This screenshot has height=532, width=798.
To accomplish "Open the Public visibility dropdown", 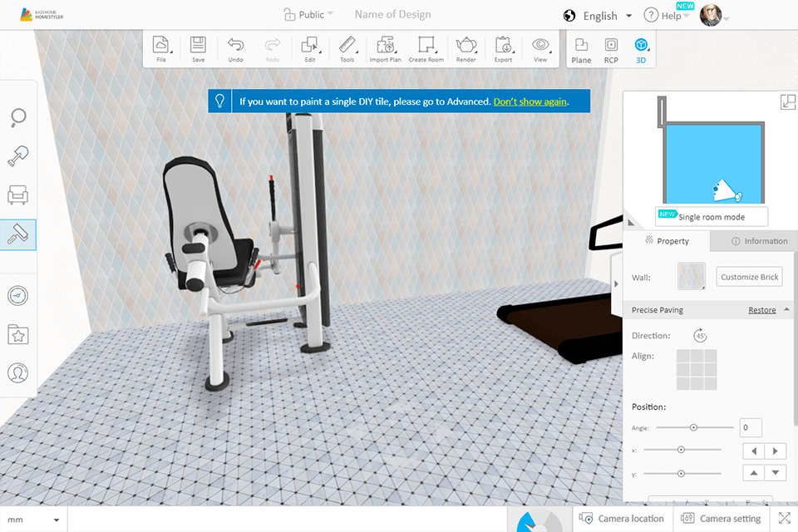I will (309, 14).
